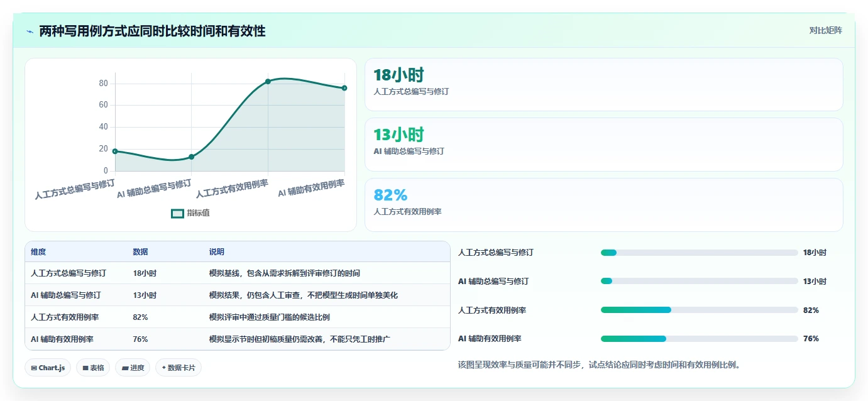Click the 人工方式总编写与修订 progress bar
The height and width of the screenshot is (401, 868).
(699, 253)
